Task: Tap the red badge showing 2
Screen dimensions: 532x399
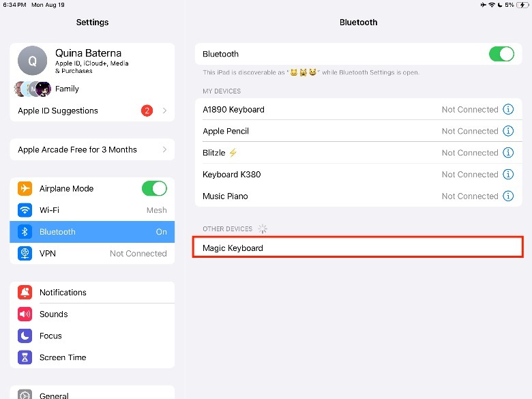Action: tap(147, 110)
